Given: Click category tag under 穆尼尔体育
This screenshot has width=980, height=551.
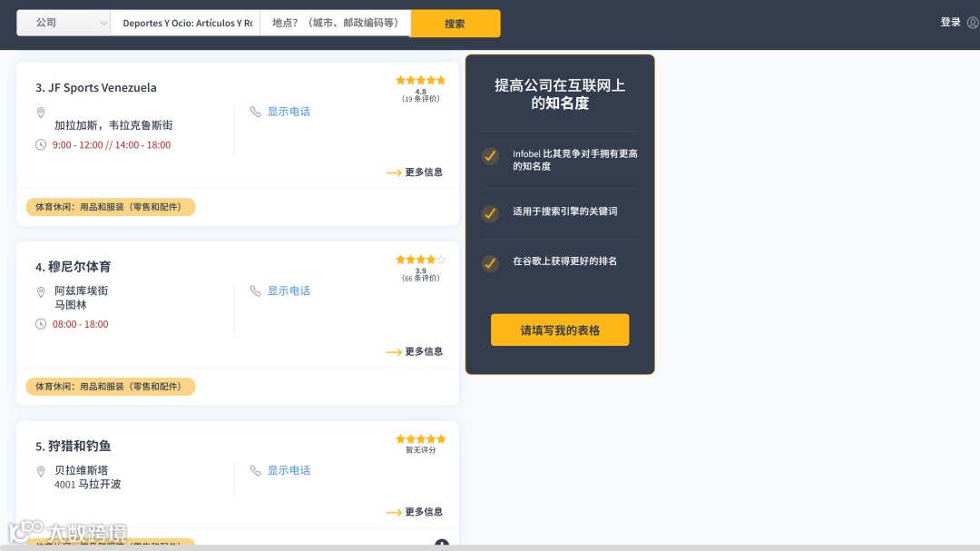Looking at the screenshot, I should coord(110,387).
